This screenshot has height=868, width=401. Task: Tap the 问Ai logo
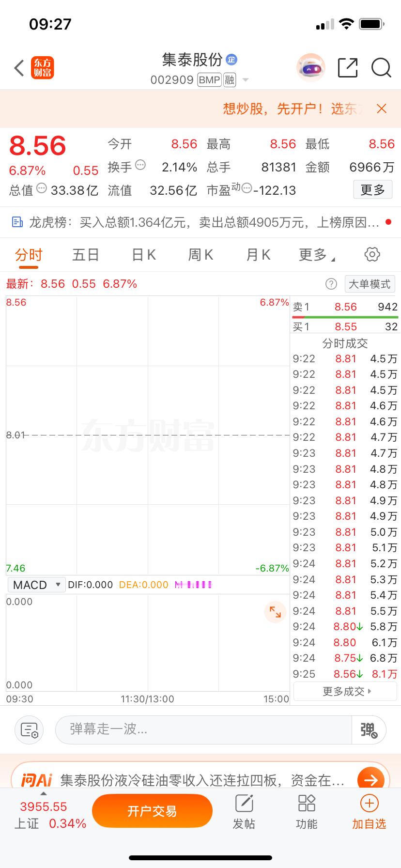pos(36,780)
